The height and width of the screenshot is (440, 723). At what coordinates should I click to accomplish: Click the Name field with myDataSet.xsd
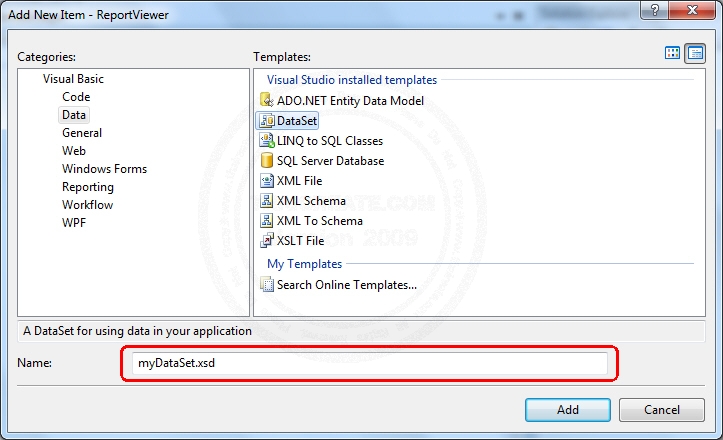[369, 363]
